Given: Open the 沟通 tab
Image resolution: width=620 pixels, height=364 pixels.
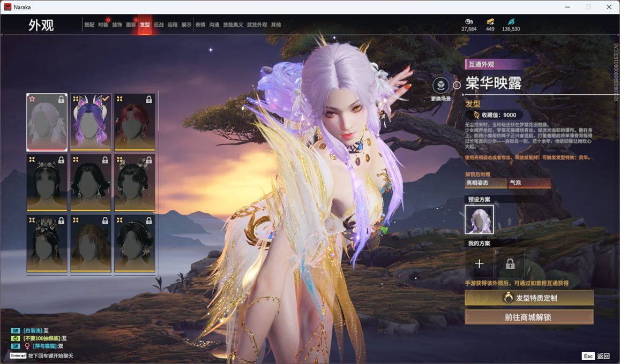Looking at the screenshot, I should pos(214,25).
